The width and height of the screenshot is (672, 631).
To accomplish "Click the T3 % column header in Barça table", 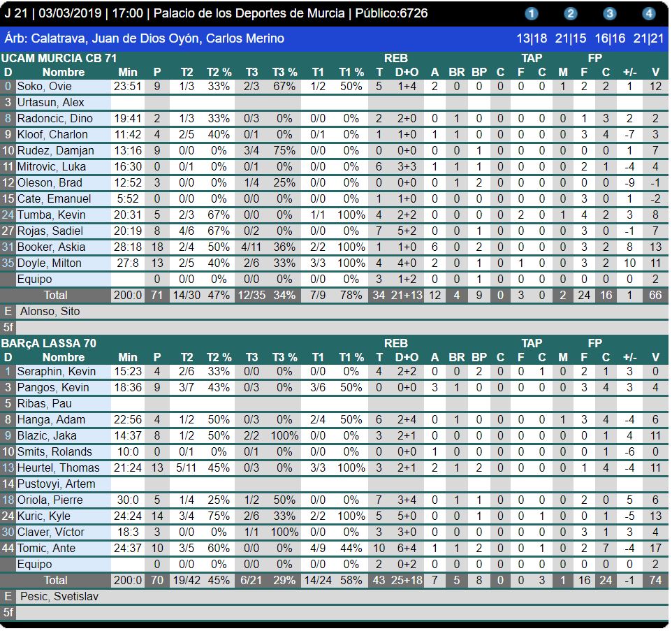I will coord(284,357).
